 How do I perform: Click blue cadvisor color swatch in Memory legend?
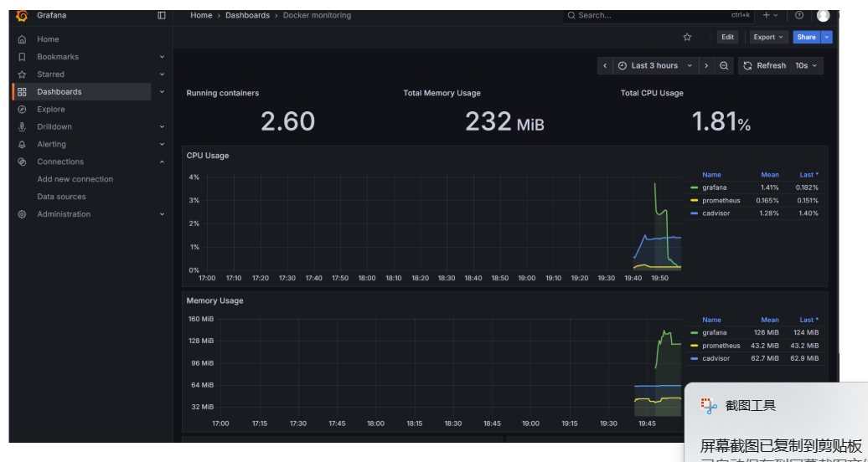pyautogui.click(x=695, y=358)
